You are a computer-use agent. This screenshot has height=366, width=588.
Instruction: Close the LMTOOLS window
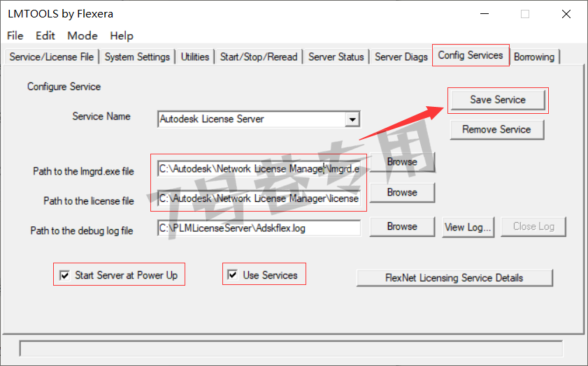tap(566, 14)
